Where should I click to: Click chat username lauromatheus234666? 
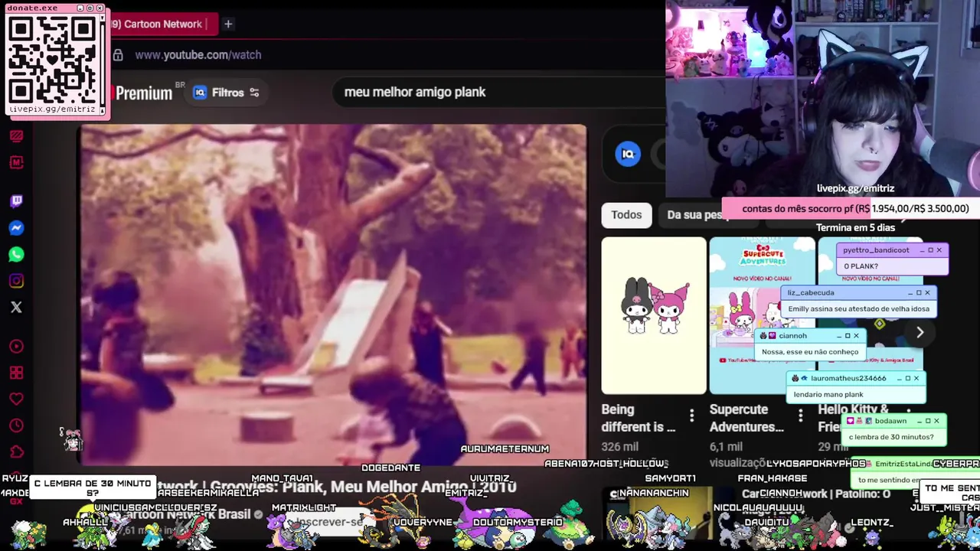(x=848, y=378)
